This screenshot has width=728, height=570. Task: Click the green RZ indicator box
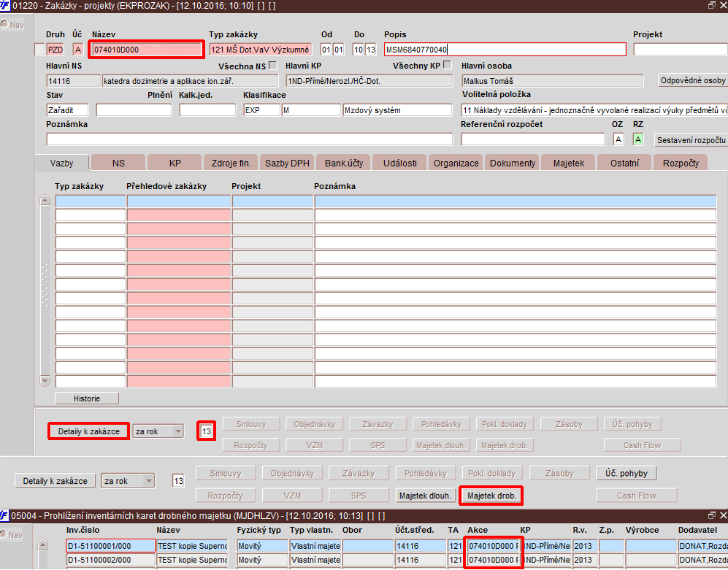tap(638, 139)
